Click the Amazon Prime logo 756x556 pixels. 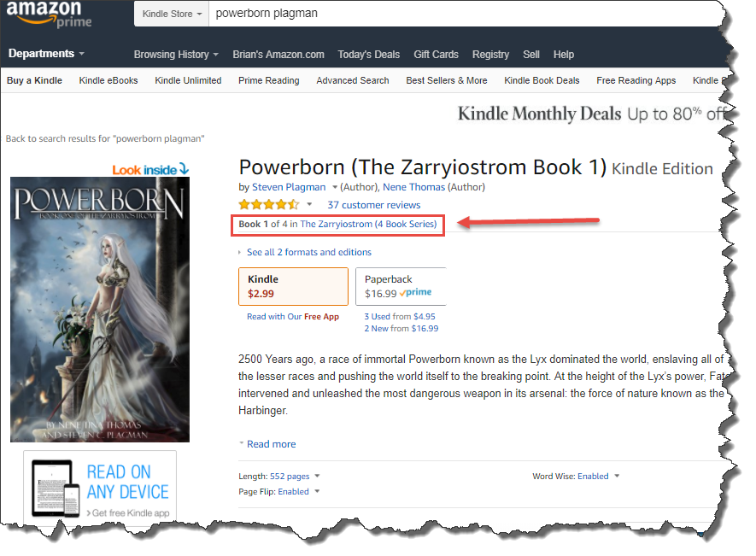(x=49, y=15)
